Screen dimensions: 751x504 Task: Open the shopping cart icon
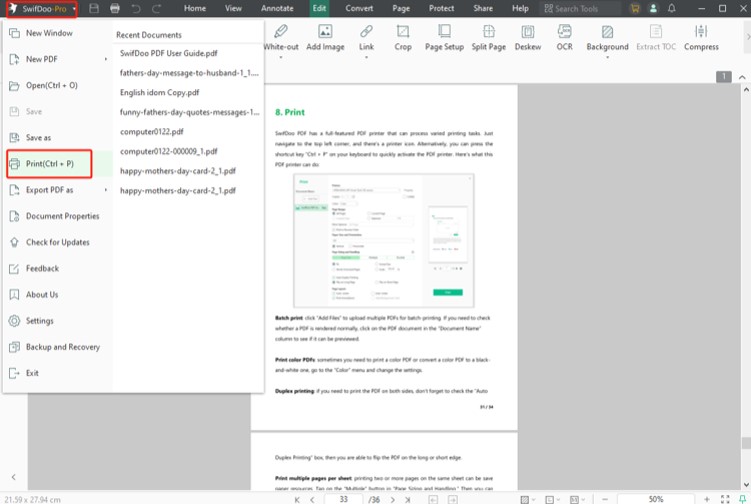click(635, 8)
